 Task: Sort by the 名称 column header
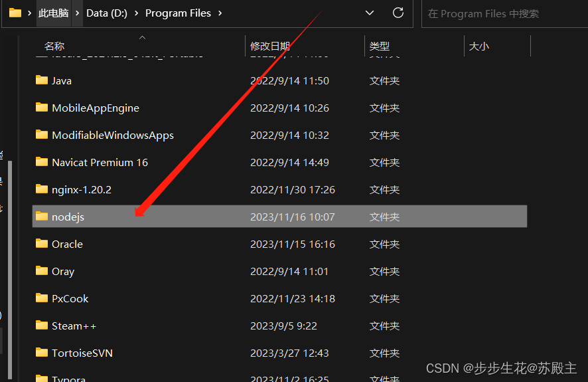point(54,46)
